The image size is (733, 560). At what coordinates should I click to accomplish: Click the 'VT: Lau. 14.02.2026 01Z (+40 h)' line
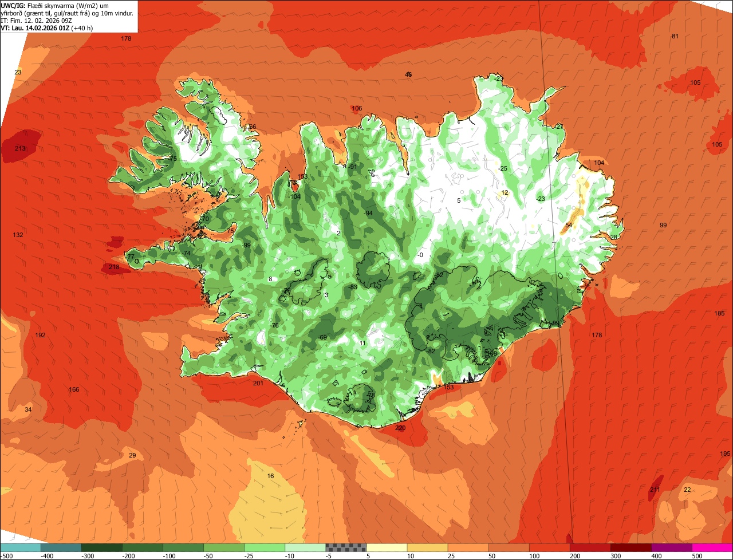(47, 27)
